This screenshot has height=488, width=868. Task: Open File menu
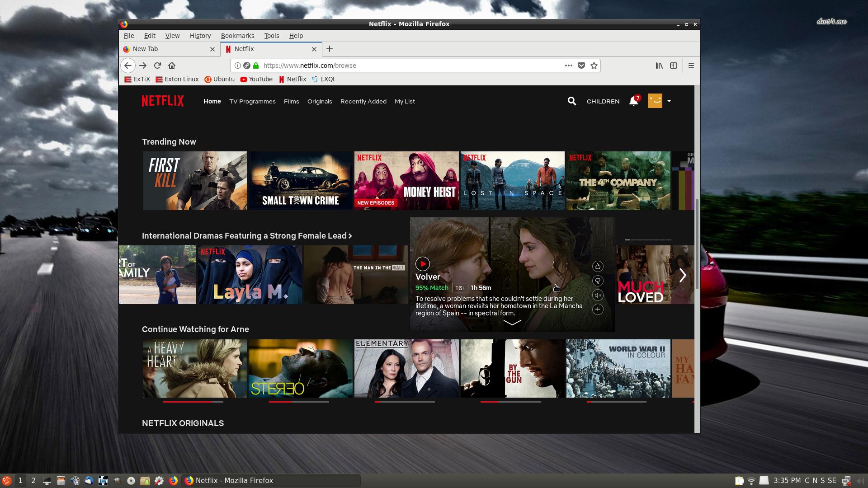tap(129, 36)
